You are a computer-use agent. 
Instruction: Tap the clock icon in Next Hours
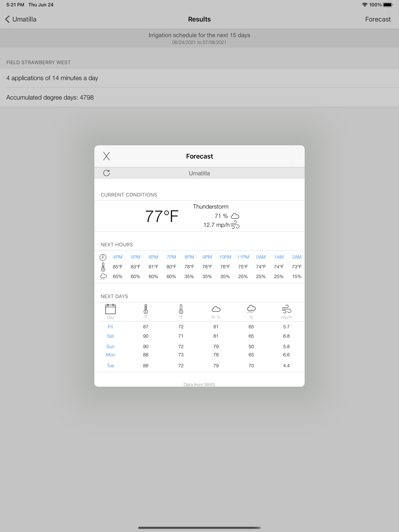coord(103,257)
